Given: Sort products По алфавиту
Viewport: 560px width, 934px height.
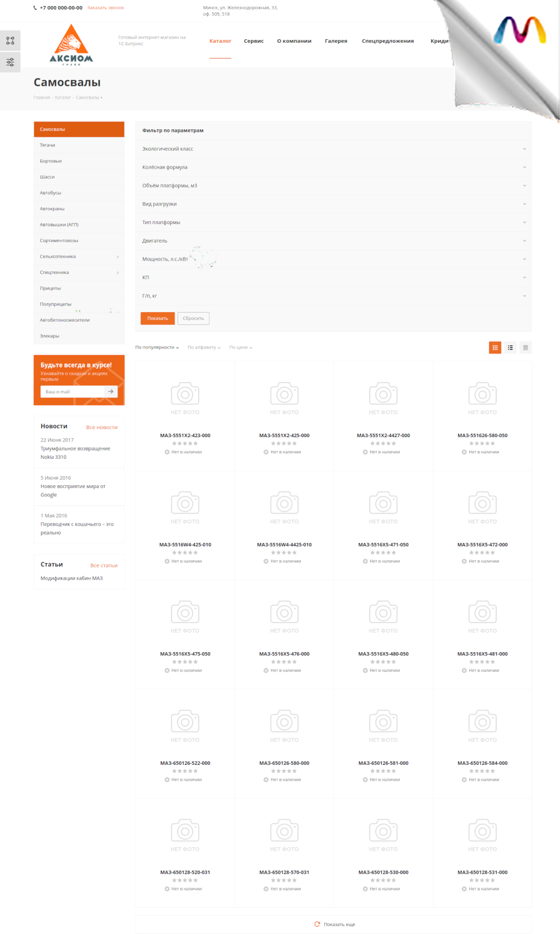Looking at the screenshot, I should click(204, 347).
